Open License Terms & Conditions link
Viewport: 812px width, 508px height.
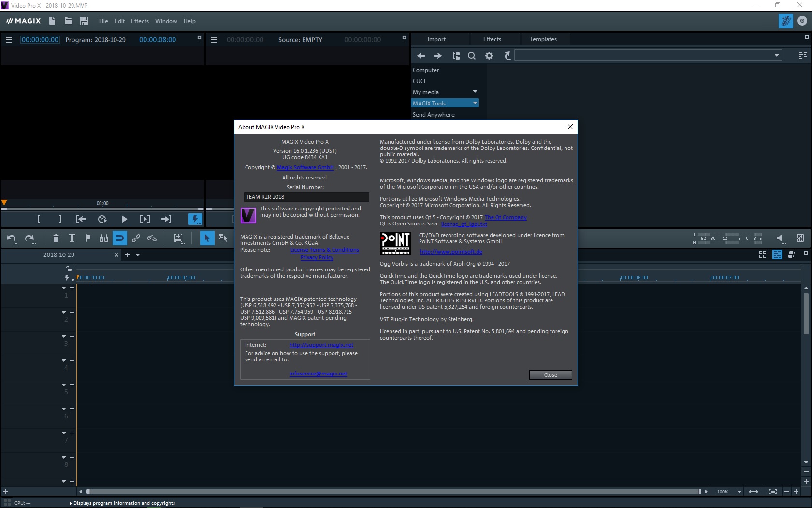tap(324, 250)
